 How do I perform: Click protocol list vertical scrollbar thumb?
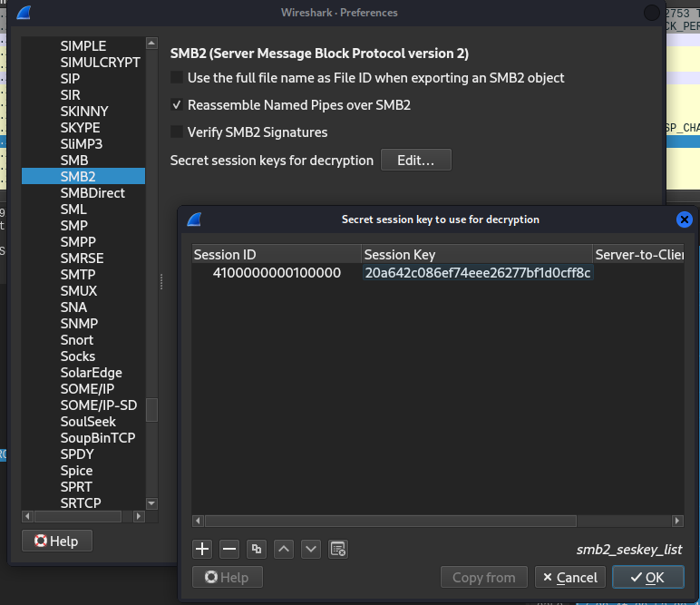(x=151, y=410)
